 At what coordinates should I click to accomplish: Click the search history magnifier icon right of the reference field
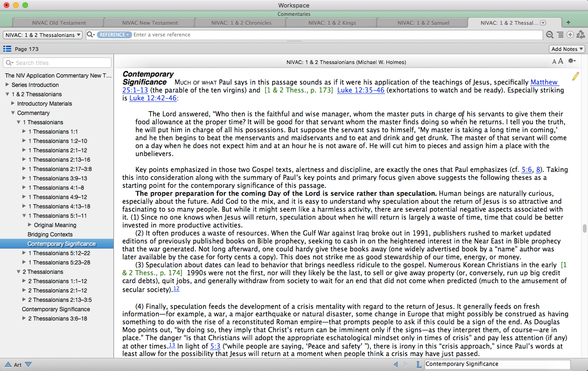[550, 35]
